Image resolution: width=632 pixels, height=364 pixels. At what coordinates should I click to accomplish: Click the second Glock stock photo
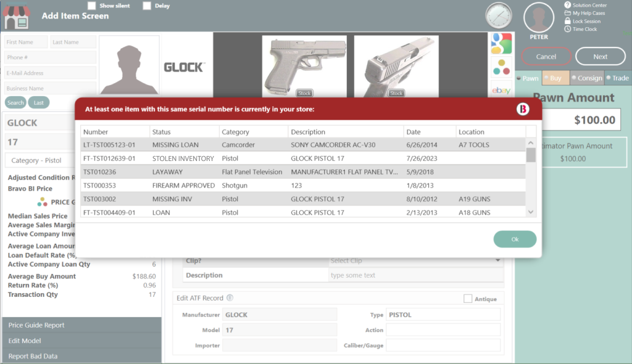(396, 66)
